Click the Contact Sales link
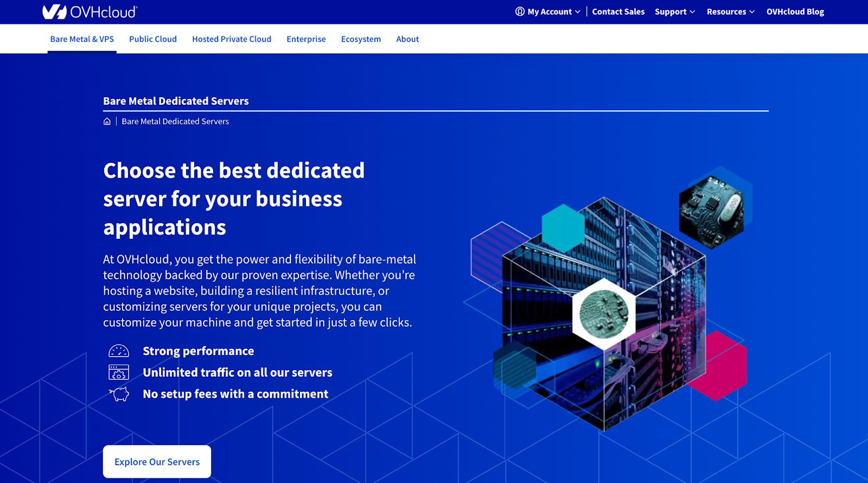The height and width of the screenshot is (483, 868). [x=618, y=11]
